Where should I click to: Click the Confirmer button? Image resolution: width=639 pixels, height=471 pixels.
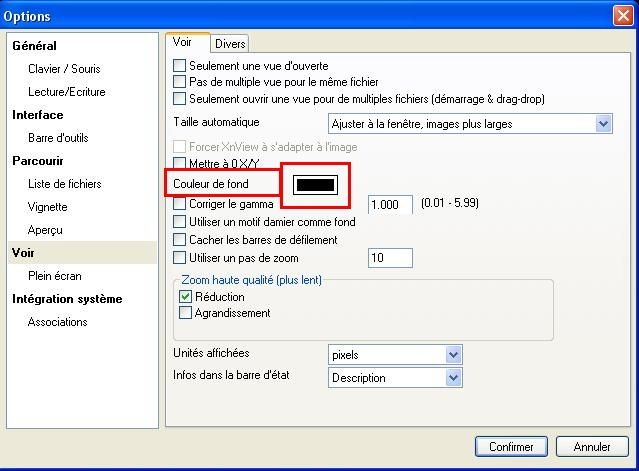[x=511, y=447]
